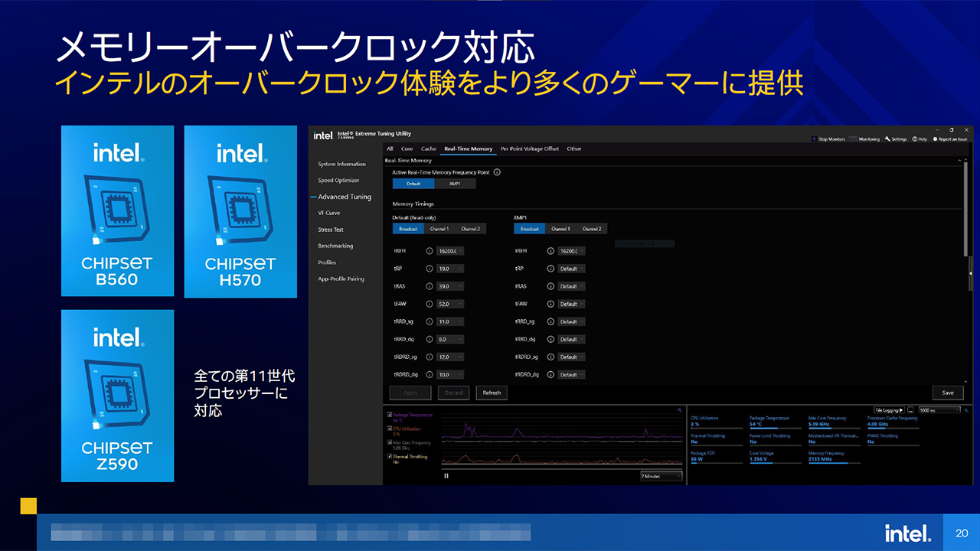Click the ellipsis button next to File Logging
The width and height of the screenshot is (980, 551).
pyautogui.click(x=911, y=410)
